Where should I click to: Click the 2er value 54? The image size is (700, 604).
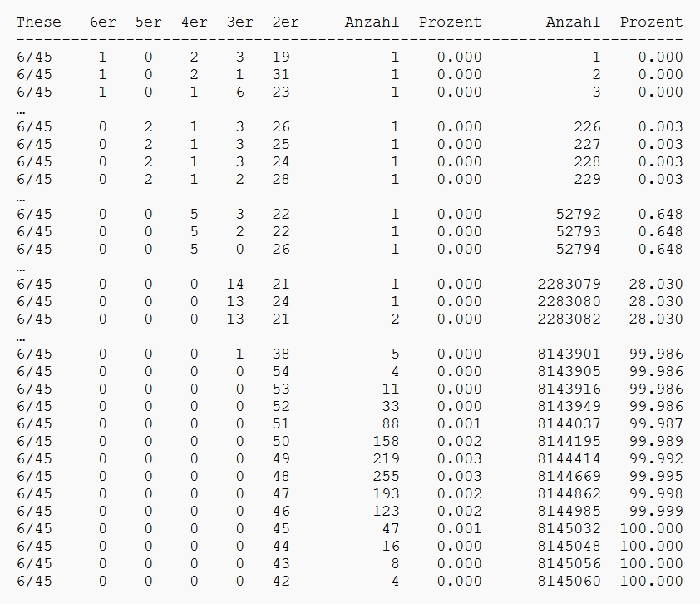pos(280,371)
